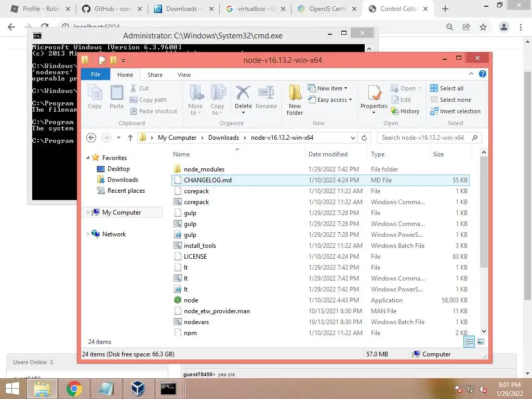Open Customize Quick Access Toolbar dropdown
Screen dimensions: 532x399
[123, 61]
